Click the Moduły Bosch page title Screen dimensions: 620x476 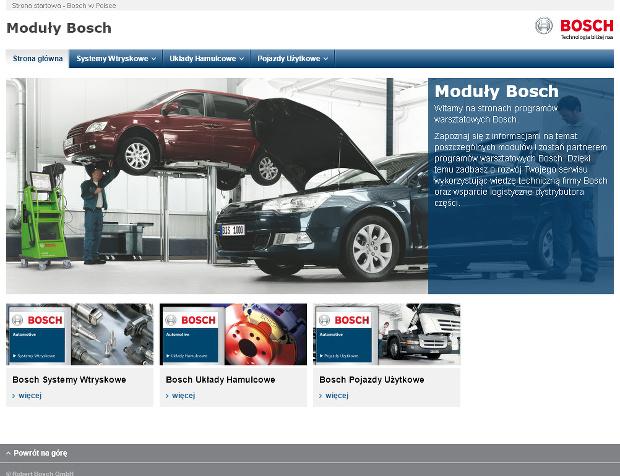point(59,28)
